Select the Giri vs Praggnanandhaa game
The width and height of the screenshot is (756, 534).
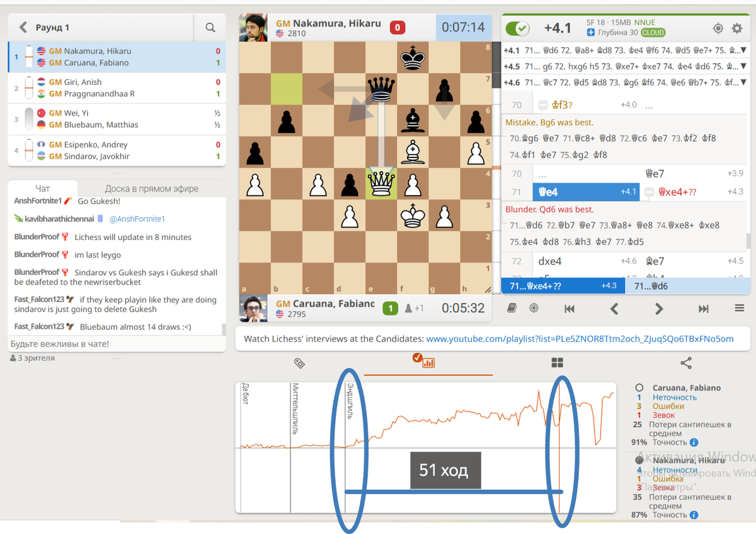(x=117, y=88)
